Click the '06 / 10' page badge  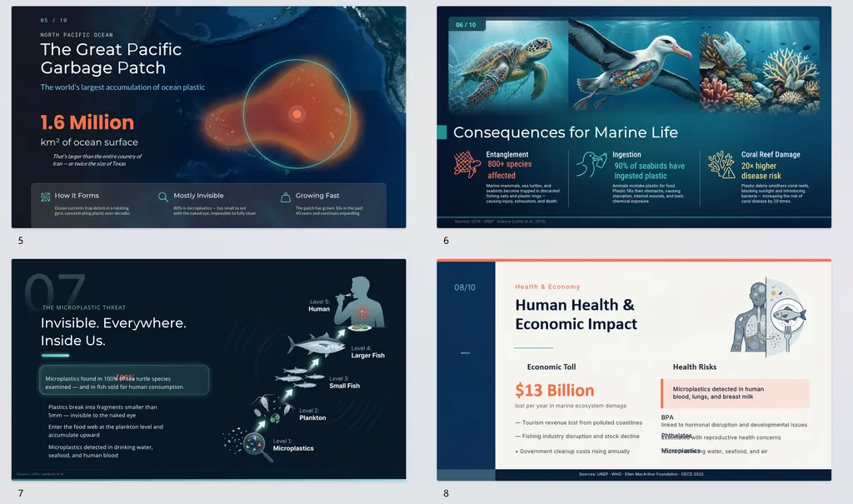[466, 25]
